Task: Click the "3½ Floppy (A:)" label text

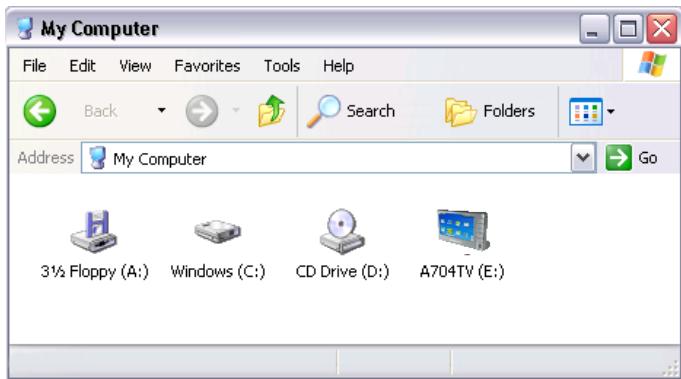Action: pyautogui.click(x=95, y=272)
